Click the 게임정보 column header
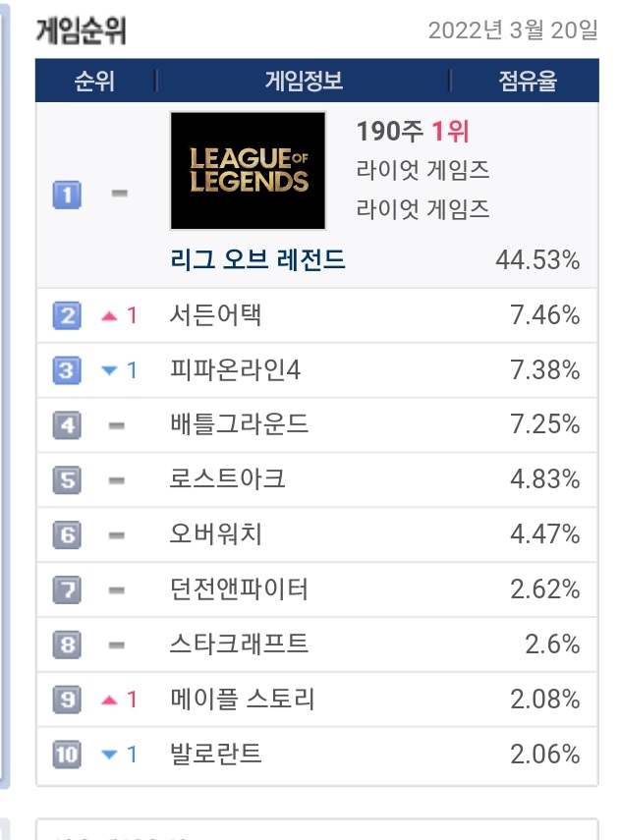This screenshot has height=840, width=619. point(304,82)
